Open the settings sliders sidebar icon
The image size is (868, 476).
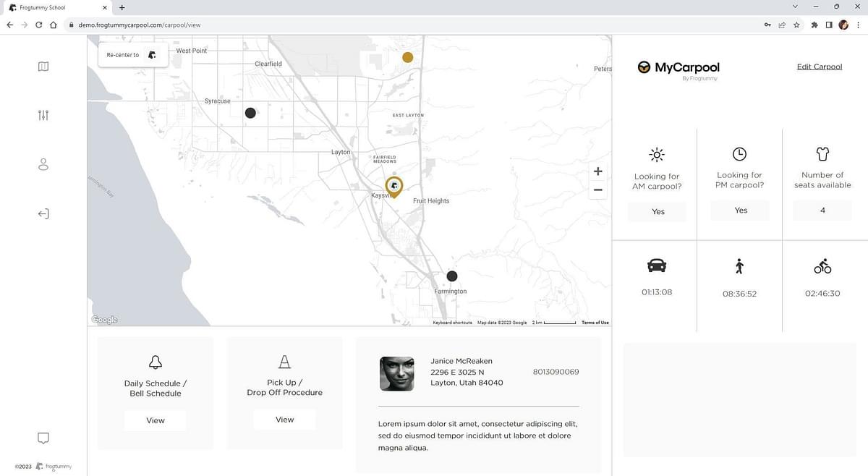click(x=43, y=116)
